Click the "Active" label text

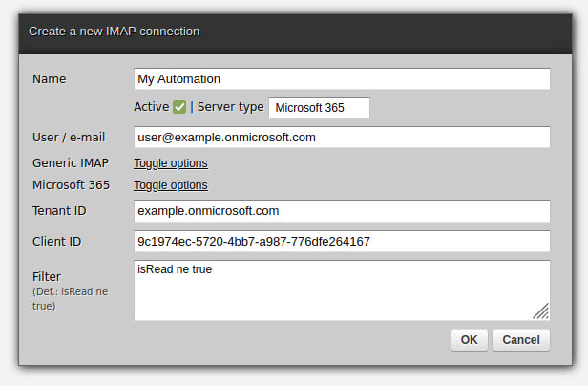point(151,107)
